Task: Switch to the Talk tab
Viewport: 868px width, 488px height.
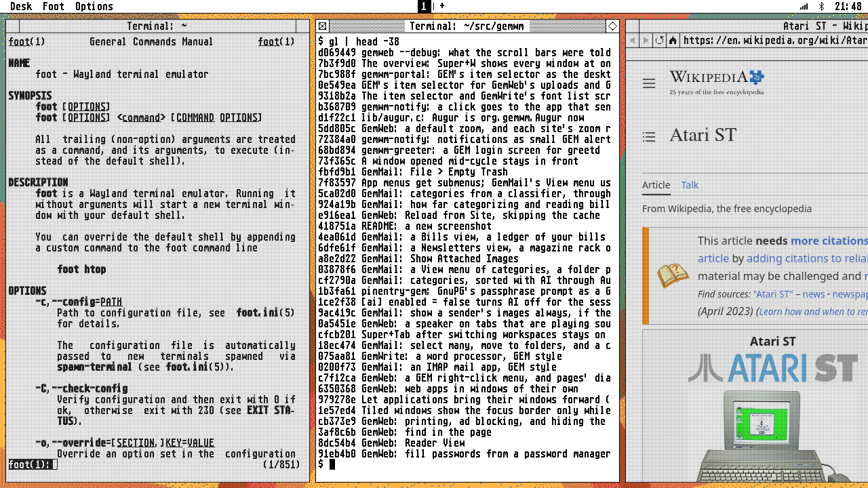Action: (x=690, y=185)
